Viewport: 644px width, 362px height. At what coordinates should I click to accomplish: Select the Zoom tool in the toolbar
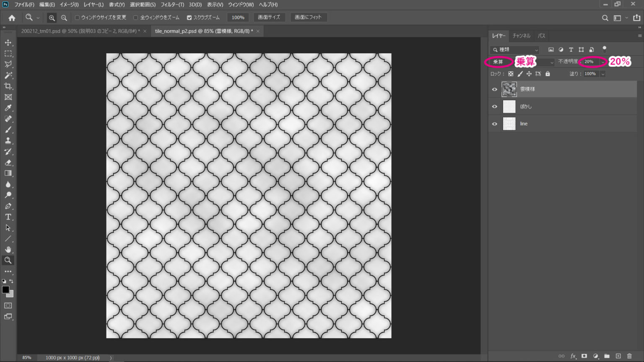(8, 260)
